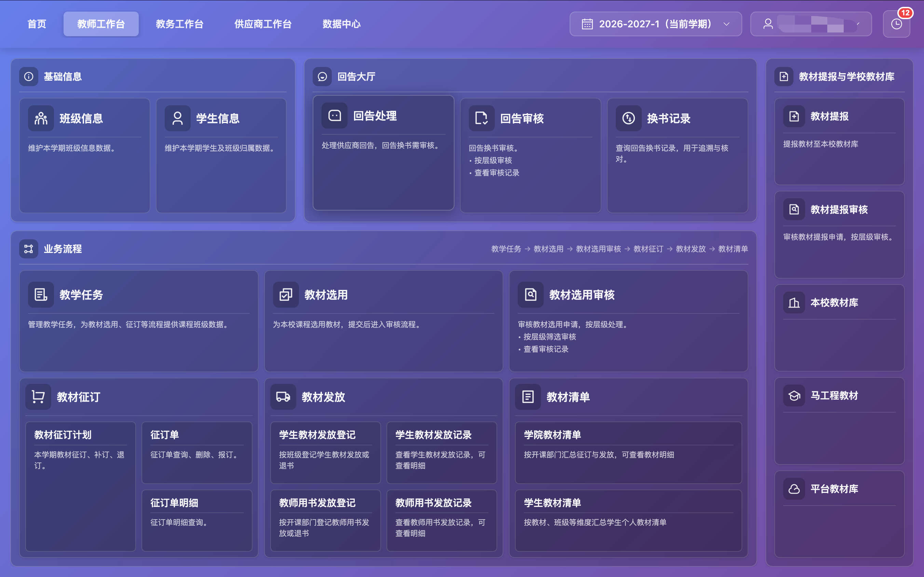Open 学生教材发放登记 sub-card
Screen dimensions: 924x577
click(x=325, y=453)
